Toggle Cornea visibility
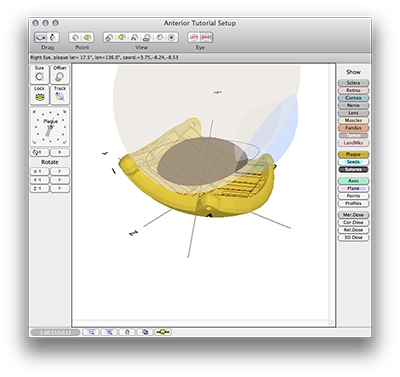 (353, 98)
